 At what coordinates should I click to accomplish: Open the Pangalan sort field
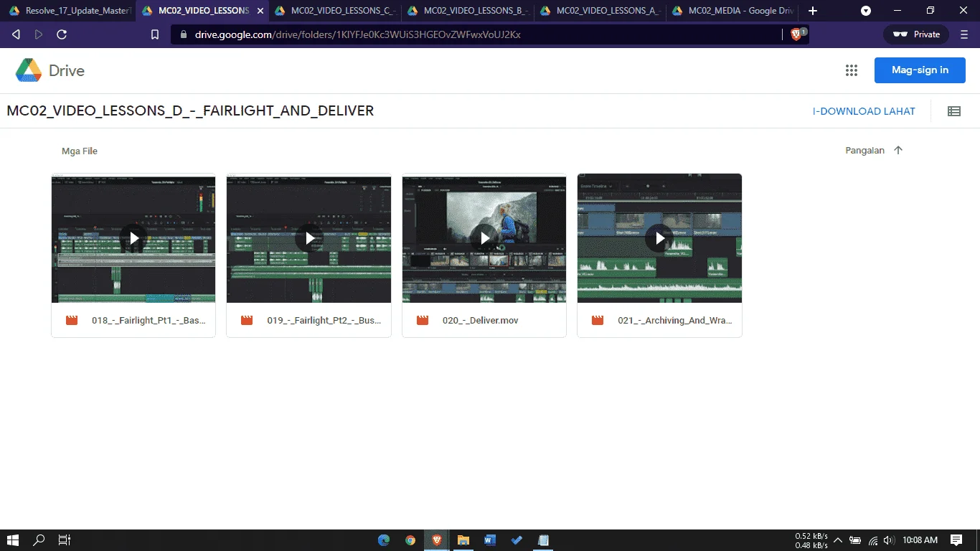click(x=864, y=151)
